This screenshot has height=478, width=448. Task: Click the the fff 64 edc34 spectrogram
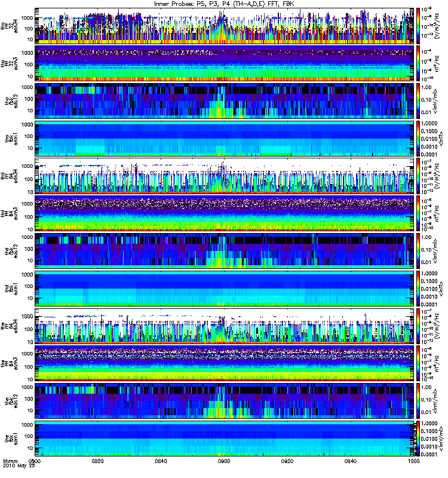tap(224, 326)
